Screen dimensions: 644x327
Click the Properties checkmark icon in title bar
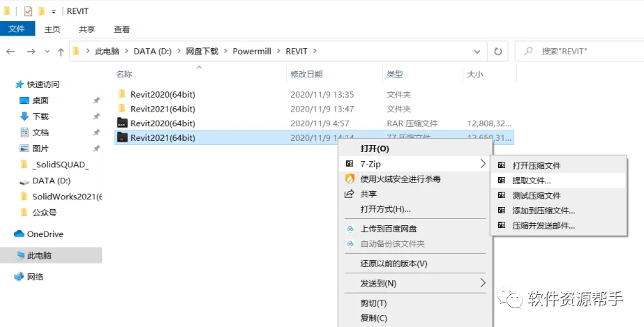point(28,11)
